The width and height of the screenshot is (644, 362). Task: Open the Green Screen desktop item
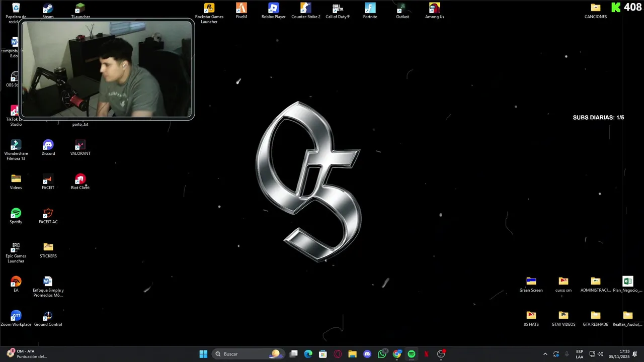click(531, 285)
